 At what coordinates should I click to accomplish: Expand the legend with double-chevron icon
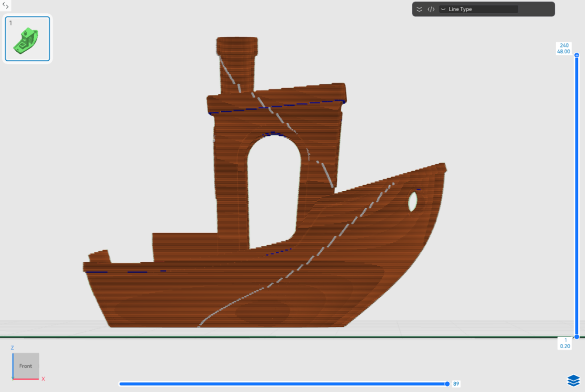point(420,9)
